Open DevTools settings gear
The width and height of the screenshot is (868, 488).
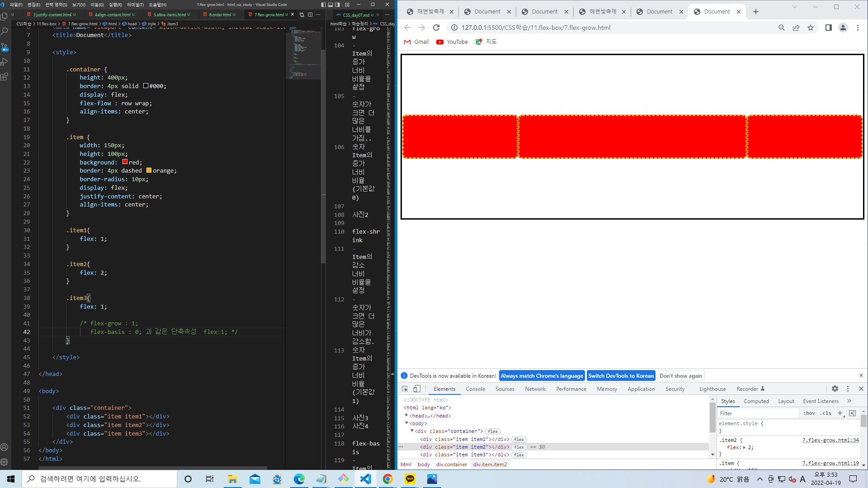pyautogui.click(x=835, y=389)
